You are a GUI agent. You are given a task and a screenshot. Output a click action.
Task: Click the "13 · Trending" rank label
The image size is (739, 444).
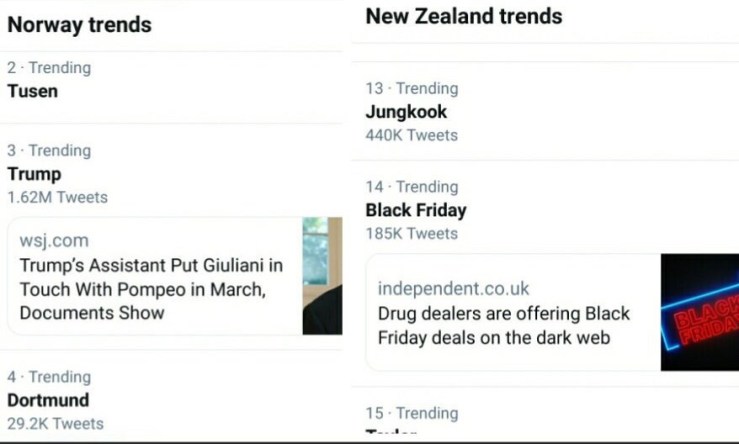(x=411, y=88)
